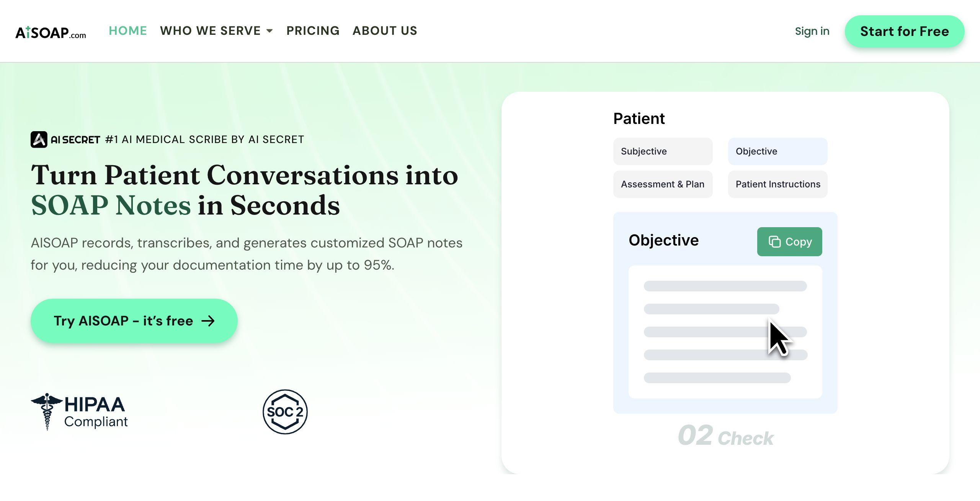This screenshot has width=980, height=501.
Task: Select the Objective section chip
Action: [778, 151]
